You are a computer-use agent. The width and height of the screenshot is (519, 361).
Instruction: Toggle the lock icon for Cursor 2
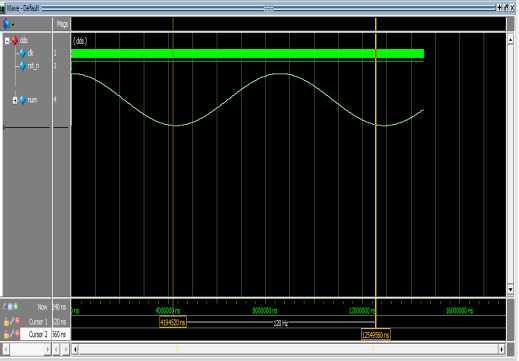pos(6,334)
